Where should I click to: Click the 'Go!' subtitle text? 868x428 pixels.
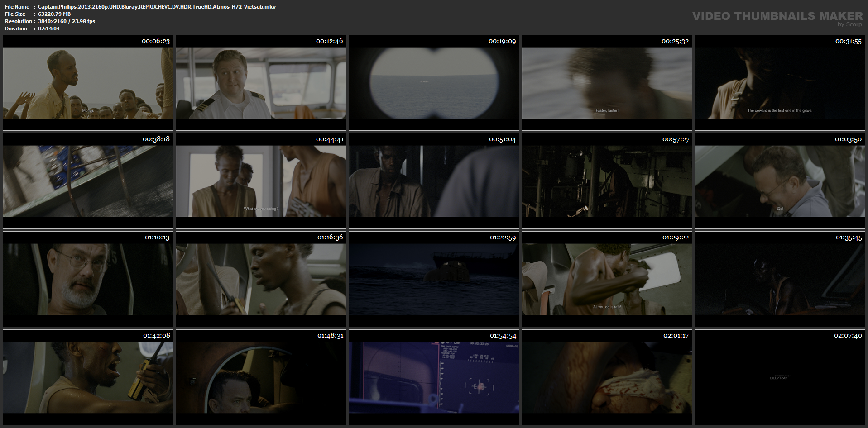(780, 209)
